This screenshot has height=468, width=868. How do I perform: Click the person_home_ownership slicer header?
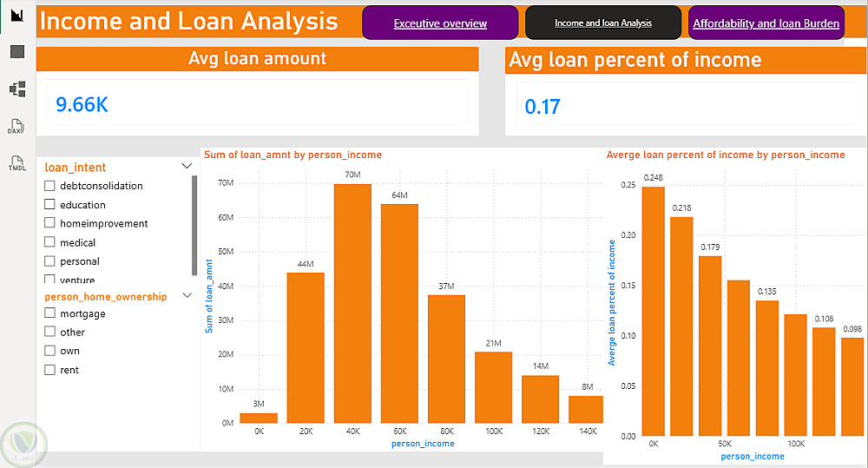click(x=106, y=296)
